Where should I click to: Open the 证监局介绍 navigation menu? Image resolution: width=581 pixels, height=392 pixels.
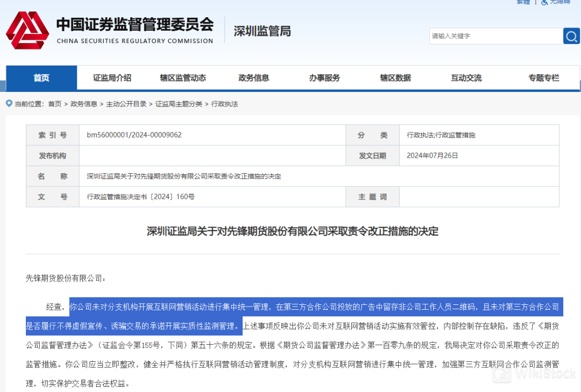112,78
